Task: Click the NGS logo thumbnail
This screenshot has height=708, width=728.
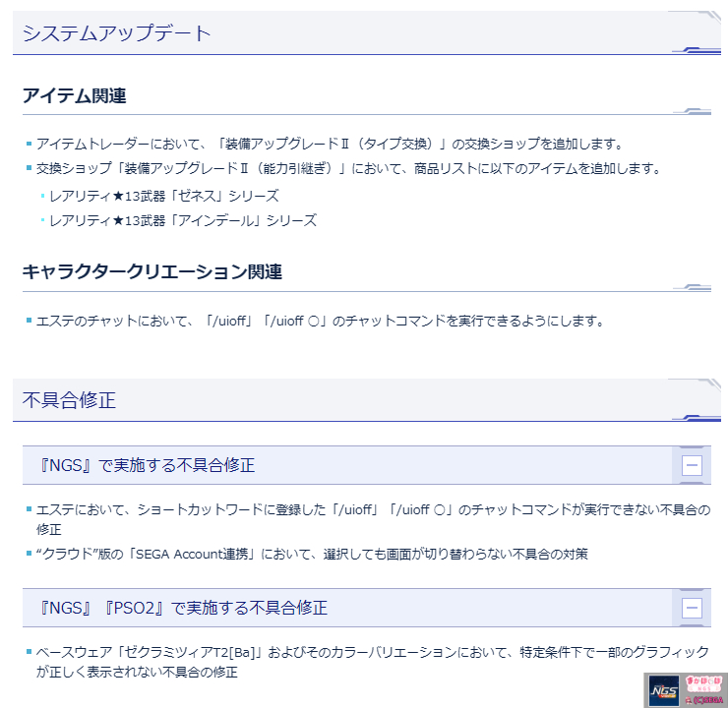Action: [664, 690]
